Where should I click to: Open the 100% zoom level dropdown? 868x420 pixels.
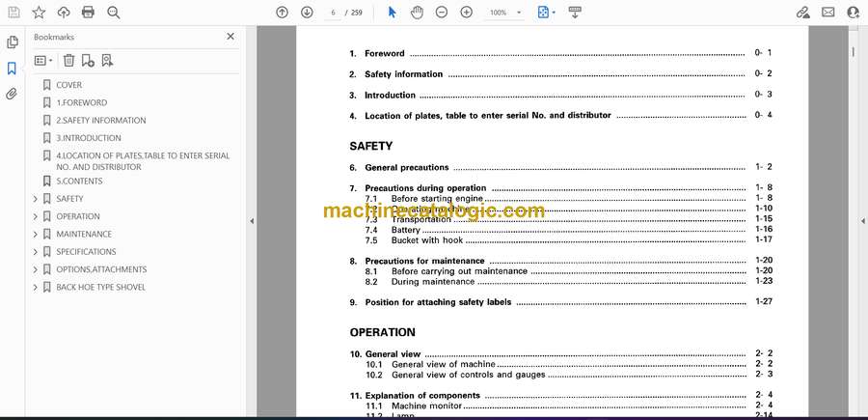click(519, 13)
